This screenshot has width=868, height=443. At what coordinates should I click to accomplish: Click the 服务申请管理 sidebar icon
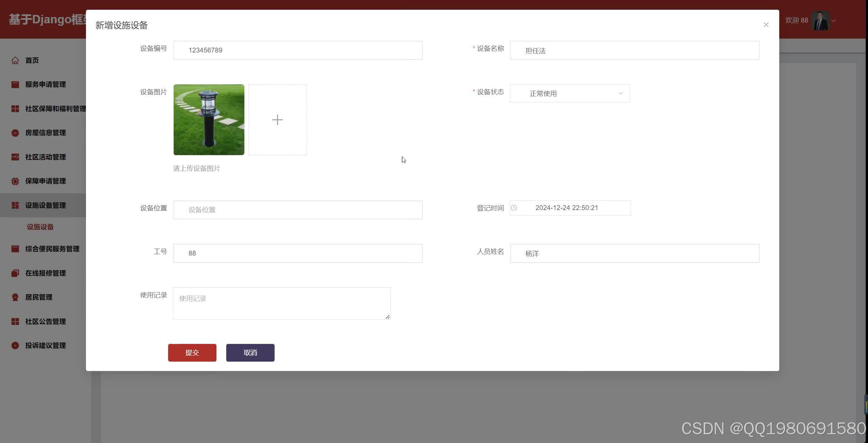point(15,84)
